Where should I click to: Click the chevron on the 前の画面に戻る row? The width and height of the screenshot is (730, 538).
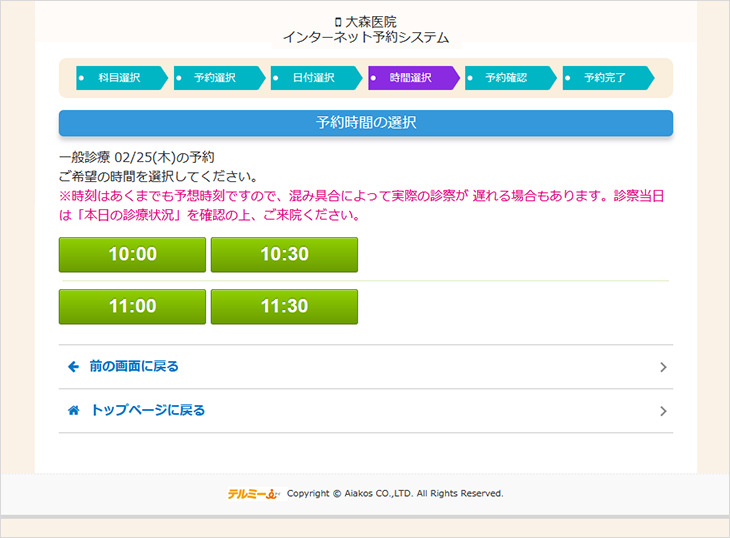pos(663,367)
